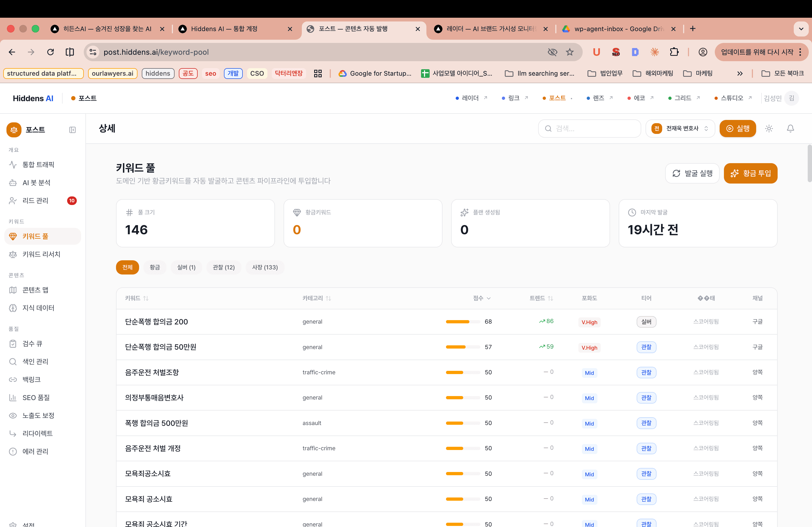Collapse the sidebar panel icon
Viewport: 812px width, 527px height.
[72, 130]
